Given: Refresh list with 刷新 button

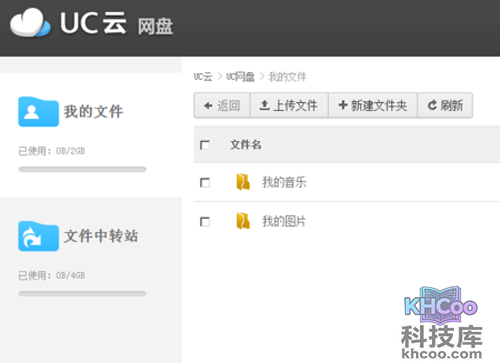Looking at the screenshot, I should click(445, 106).
